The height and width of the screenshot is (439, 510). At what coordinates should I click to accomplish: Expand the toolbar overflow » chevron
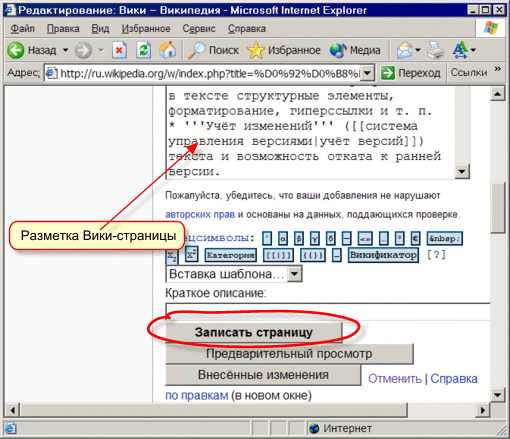[498, 69]
